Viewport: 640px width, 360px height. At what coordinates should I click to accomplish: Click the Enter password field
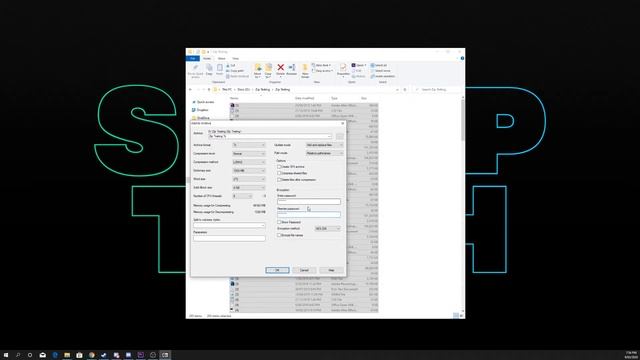(309, 201)
